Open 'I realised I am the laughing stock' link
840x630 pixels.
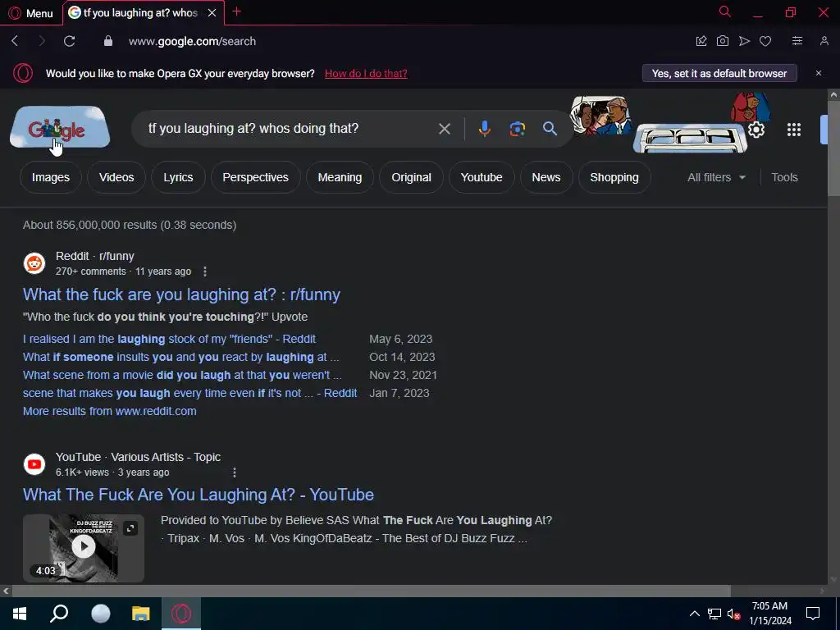pos(169,339)
